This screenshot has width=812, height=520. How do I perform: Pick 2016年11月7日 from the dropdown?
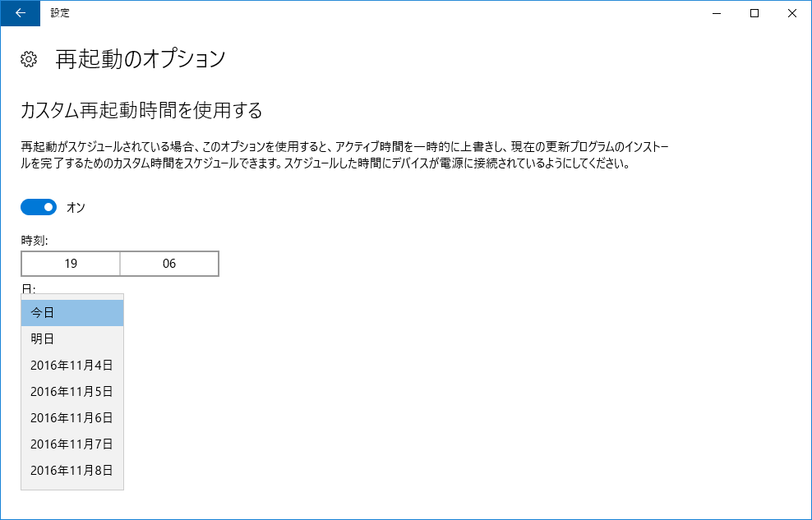point(72,444)
